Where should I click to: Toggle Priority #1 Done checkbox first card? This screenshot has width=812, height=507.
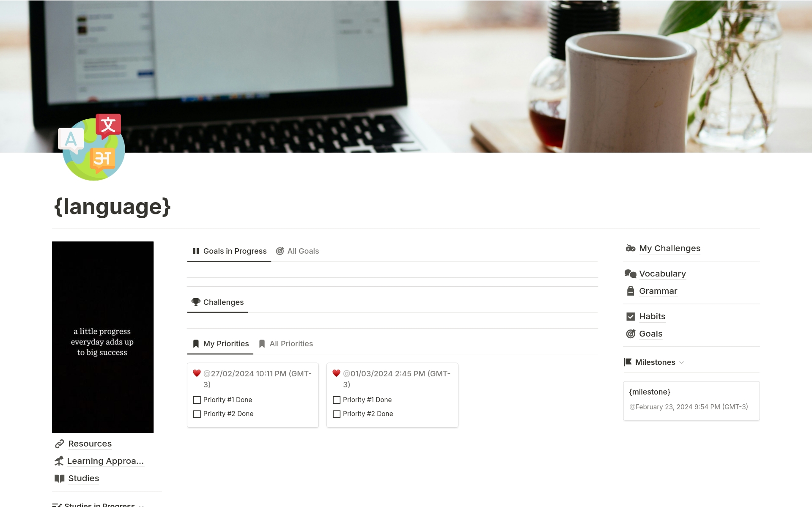[196, 400]
